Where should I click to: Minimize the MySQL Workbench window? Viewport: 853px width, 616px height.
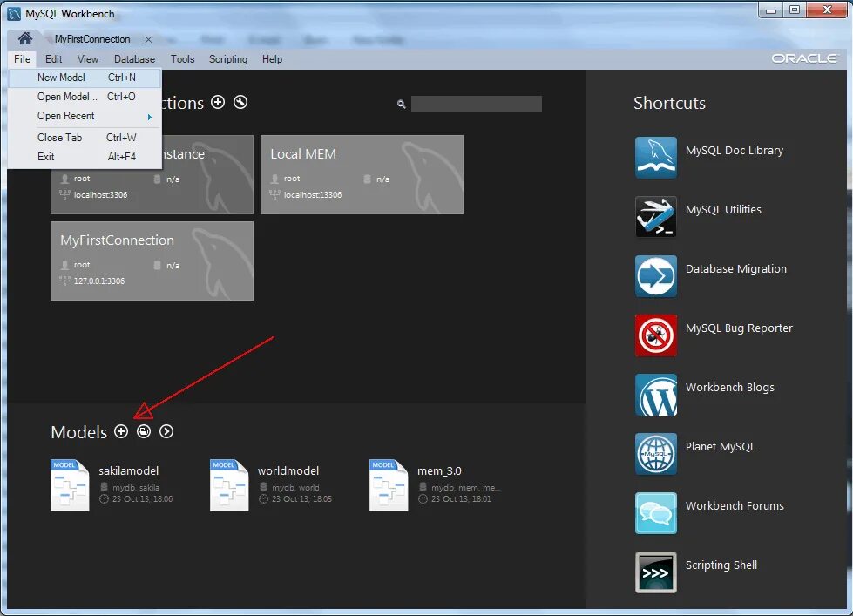tap(770, 10)
